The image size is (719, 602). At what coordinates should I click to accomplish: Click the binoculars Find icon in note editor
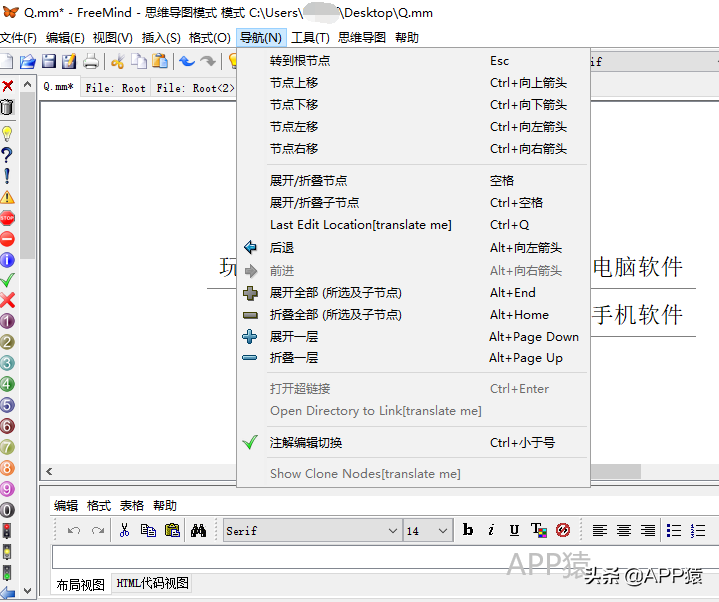click(198, 530)
